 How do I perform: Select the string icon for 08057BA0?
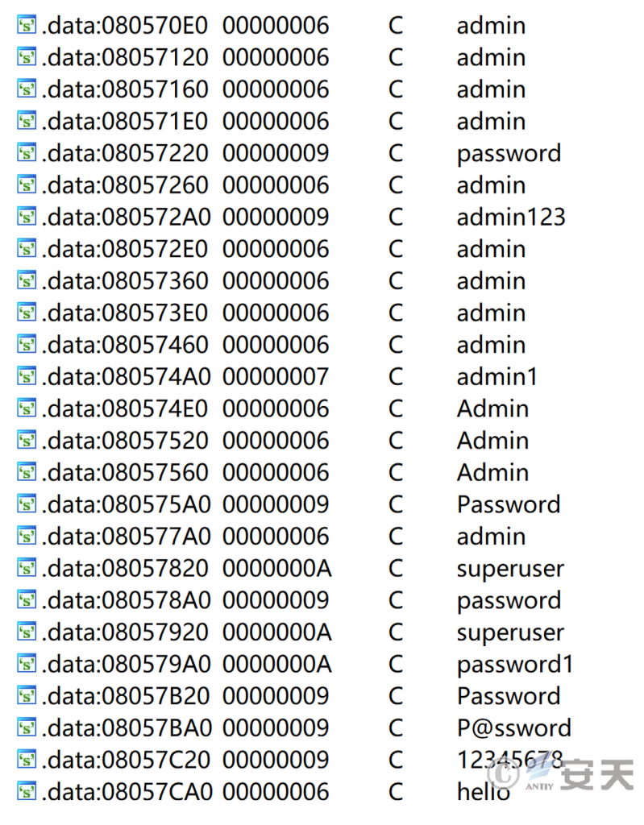tap(27, 728)
